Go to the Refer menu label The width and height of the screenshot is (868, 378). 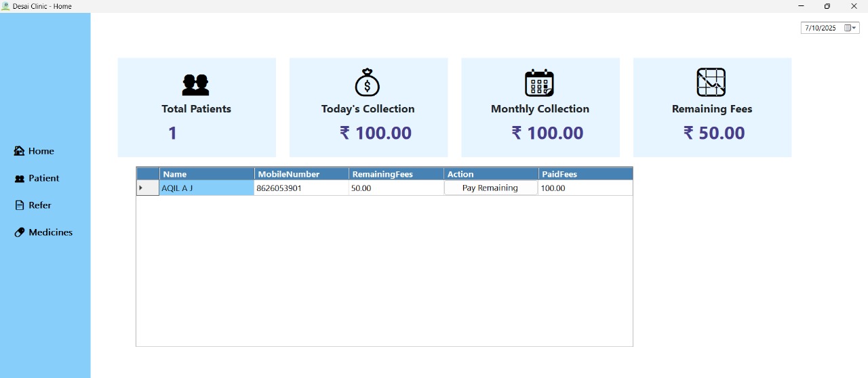40,205
